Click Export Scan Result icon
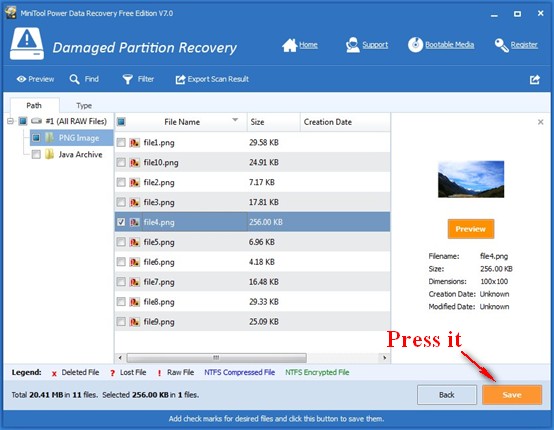 (180, 79)
